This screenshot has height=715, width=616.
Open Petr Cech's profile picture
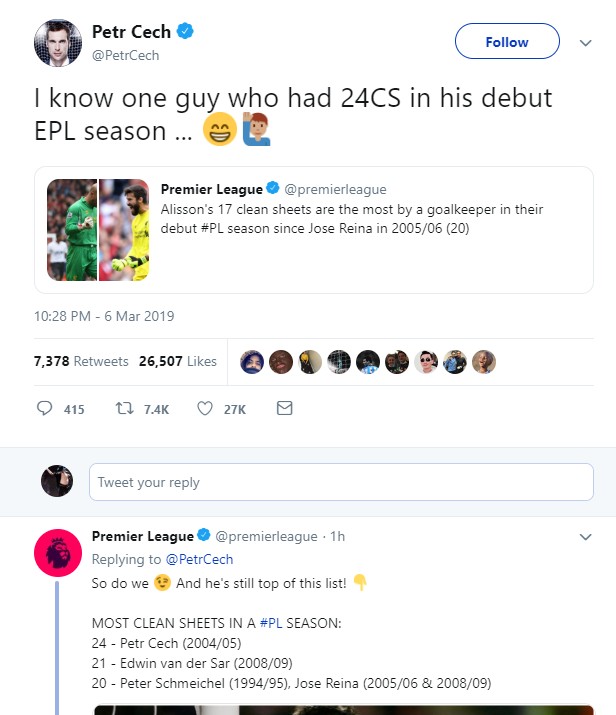57,43
